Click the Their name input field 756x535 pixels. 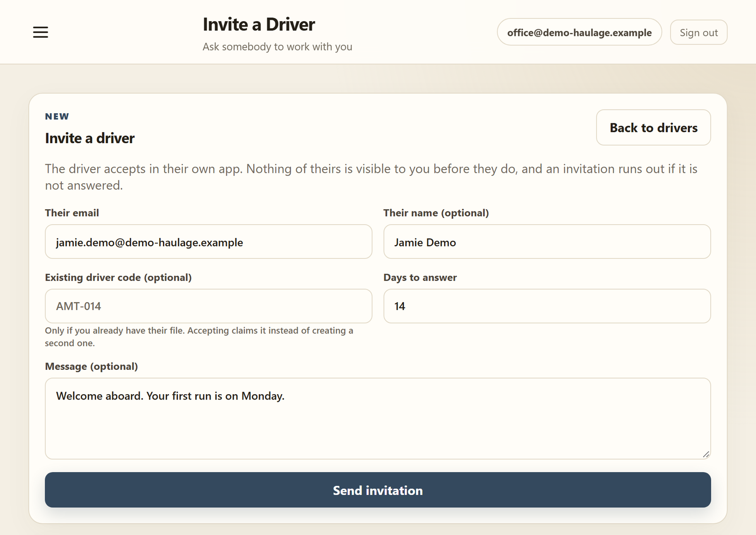pos(547,242)
